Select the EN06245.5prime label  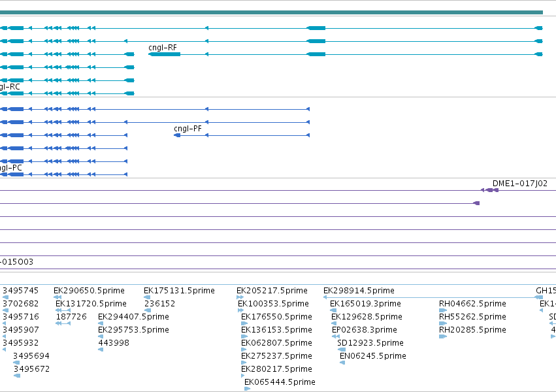[373, 356]
